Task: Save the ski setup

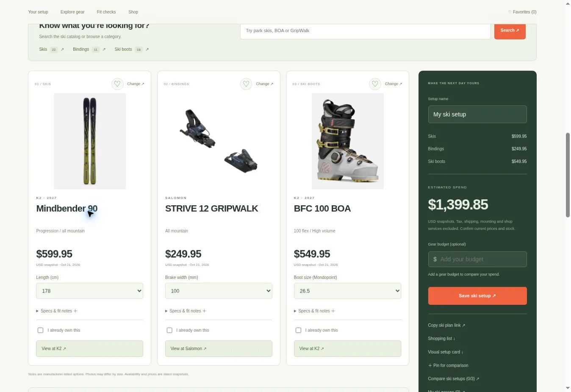Action: click(x=477, y=296)
